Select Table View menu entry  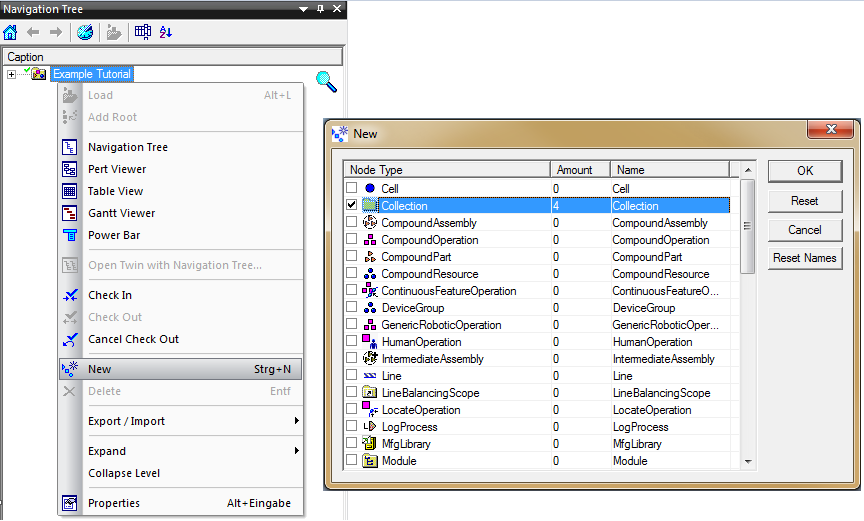(x=181, y=192)
